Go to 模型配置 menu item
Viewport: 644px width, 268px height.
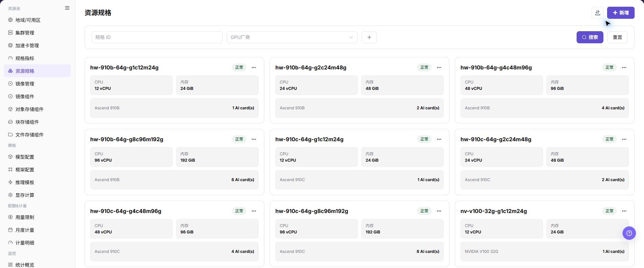38,157
